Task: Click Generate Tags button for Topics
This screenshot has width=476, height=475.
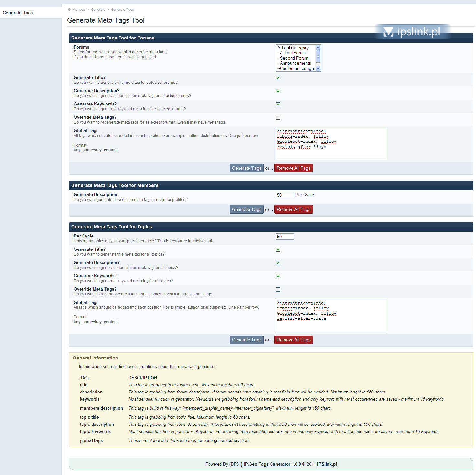Action: point(247,340)
